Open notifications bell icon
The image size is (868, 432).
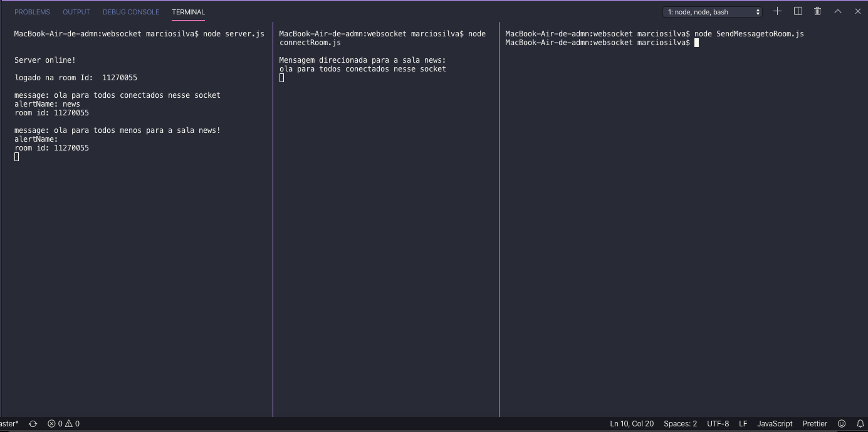860,424
